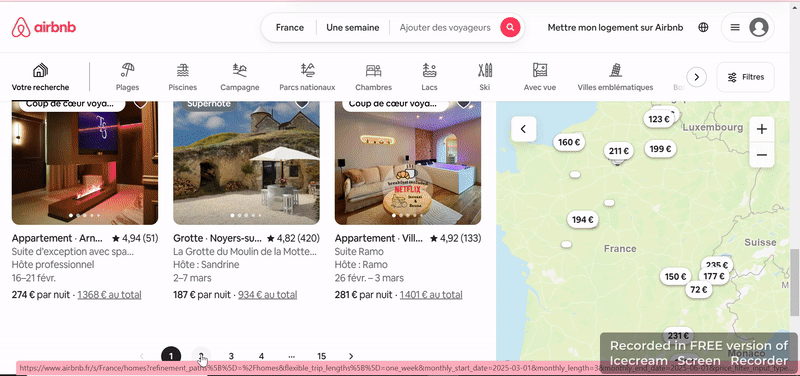Open Ajouter des voyageurs field
800x376 pixels.
(444, 28)
